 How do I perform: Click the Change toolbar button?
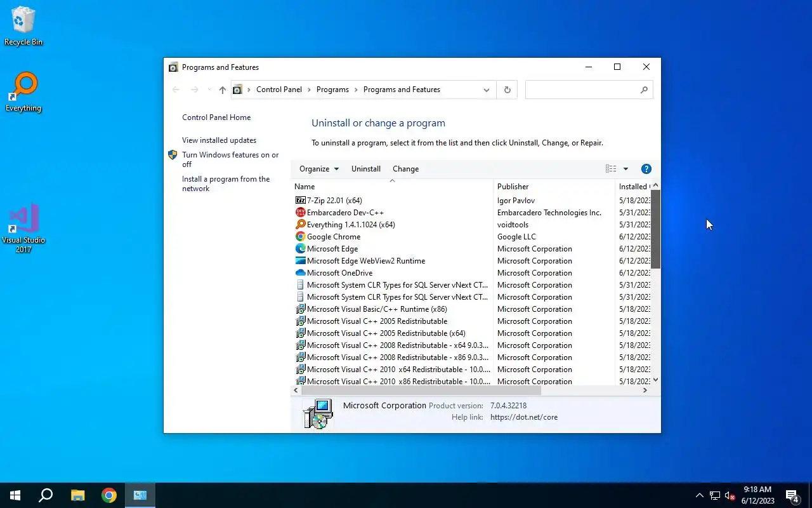click(x=405, y=169)
